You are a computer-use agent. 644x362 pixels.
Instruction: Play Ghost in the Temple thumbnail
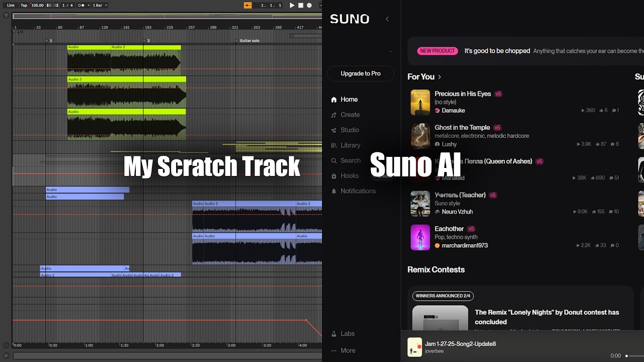coord(420,136)
